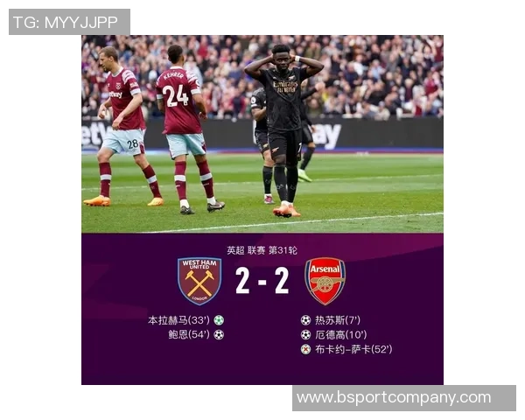Click scorer name 鲍恩(54')
Viewport: 525px width, 420px height.
tap(189, 334)
